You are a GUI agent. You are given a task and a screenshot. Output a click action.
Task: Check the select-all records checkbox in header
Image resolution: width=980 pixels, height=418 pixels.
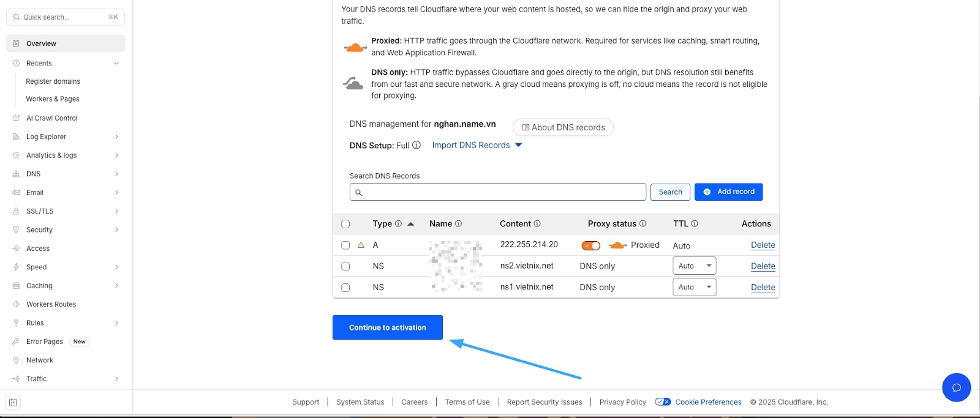click(x=345, y=224)
